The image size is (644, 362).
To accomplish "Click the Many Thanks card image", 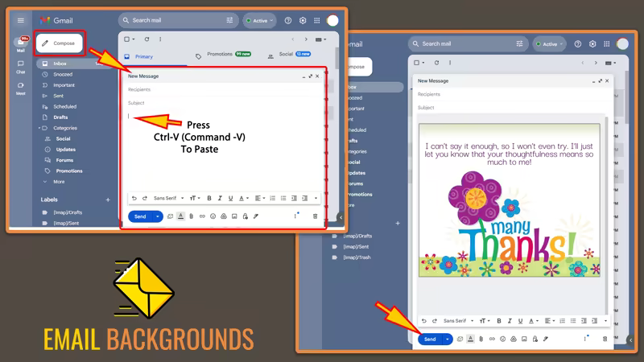I will 509,200.
